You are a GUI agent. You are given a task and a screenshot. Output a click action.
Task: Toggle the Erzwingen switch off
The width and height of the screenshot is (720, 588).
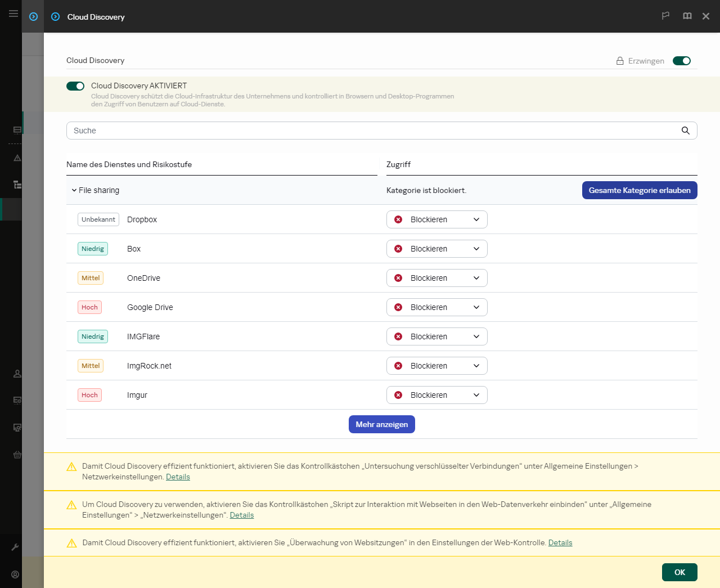682,60
